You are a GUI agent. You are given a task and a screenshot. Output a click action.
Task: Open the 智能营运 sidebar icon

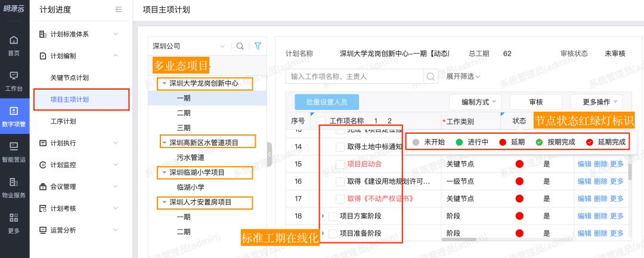pyautogui.click(x=14, y=146)
